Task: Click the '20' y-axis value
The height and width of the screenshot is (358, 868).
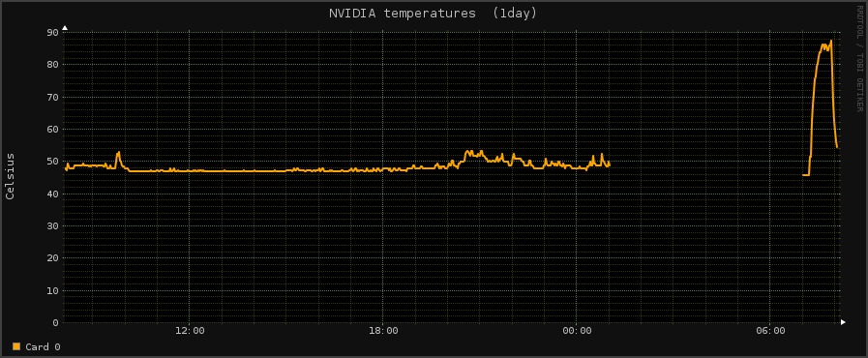Action: point(52,257)
